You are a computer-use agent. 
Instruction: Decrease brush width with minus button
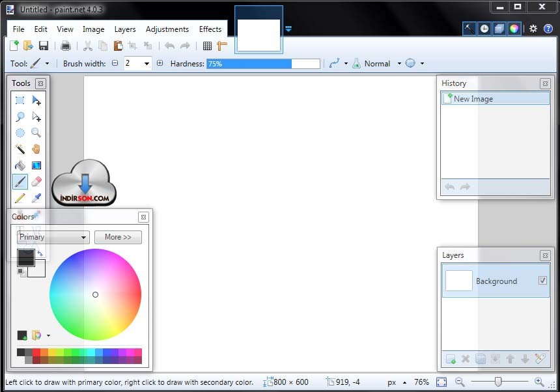[x=115, y=63]
